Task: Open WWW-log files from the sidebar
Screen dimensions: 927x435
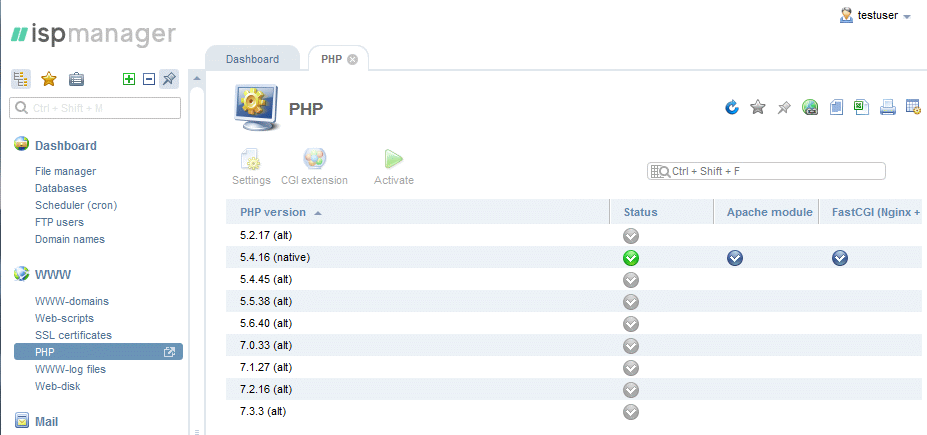Action: (70, 369)
